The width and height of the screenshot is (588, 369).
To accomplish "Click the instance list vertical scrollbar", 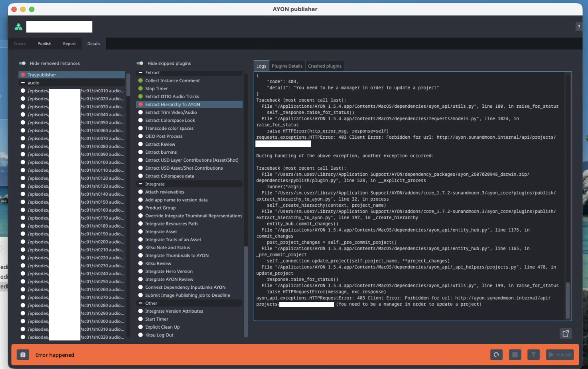I will 128,85.
